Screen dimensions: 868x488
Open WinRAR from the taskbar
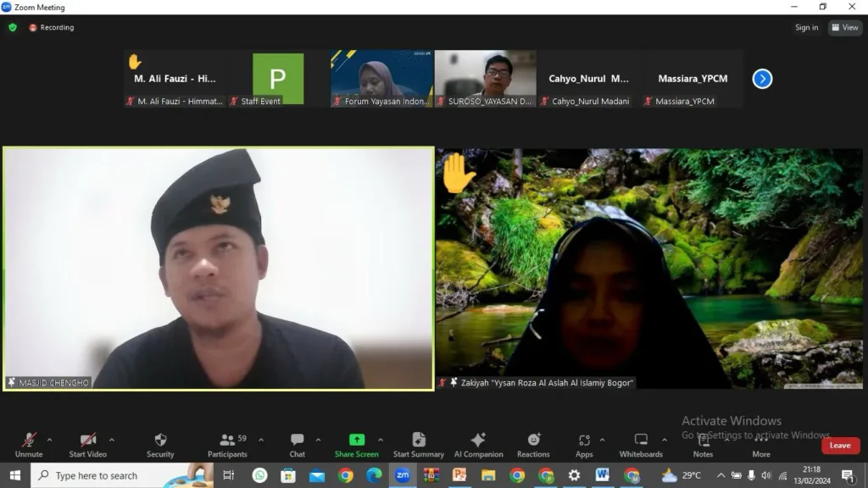coord(431,475)
